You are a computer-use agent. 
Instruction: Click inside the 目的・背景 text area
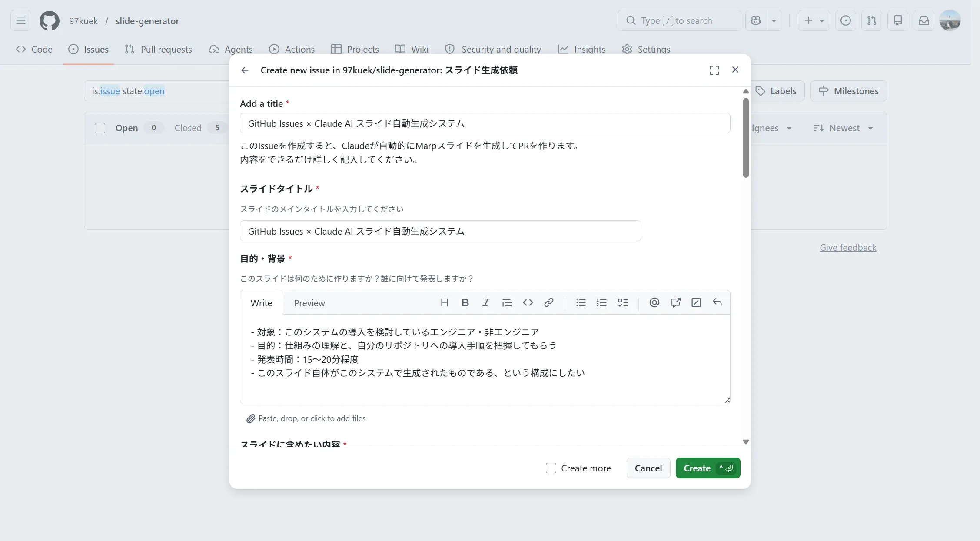coord(485,359)
